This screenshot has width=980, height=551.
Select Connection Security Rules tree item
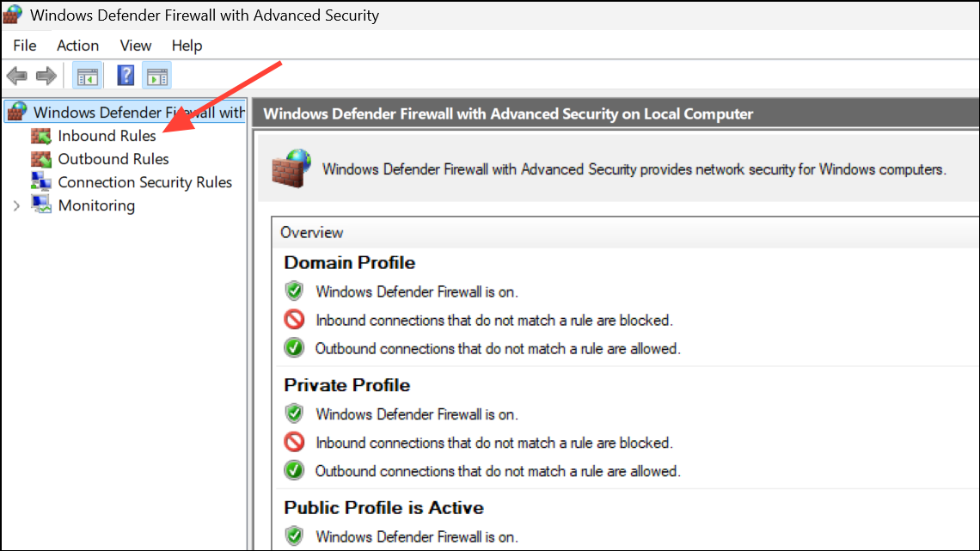coord(144,182)
